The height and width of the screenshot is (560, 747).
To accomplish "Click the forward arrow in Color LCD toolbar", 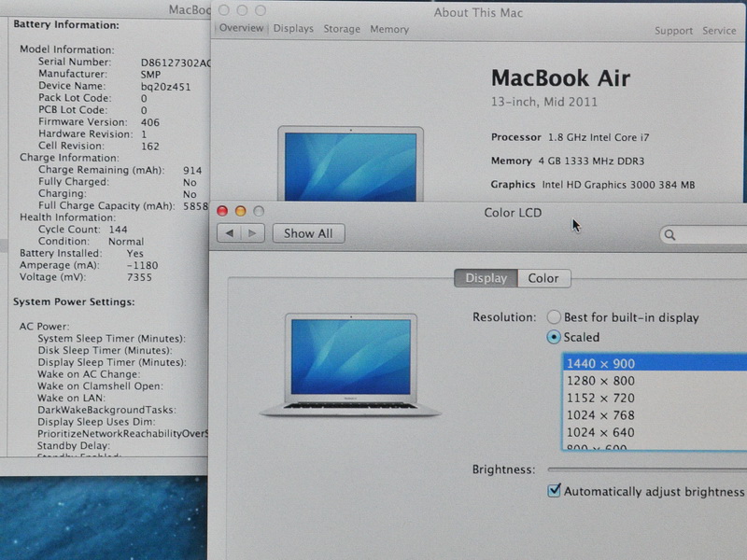I will pyautogui.click(x=252, y=233).
